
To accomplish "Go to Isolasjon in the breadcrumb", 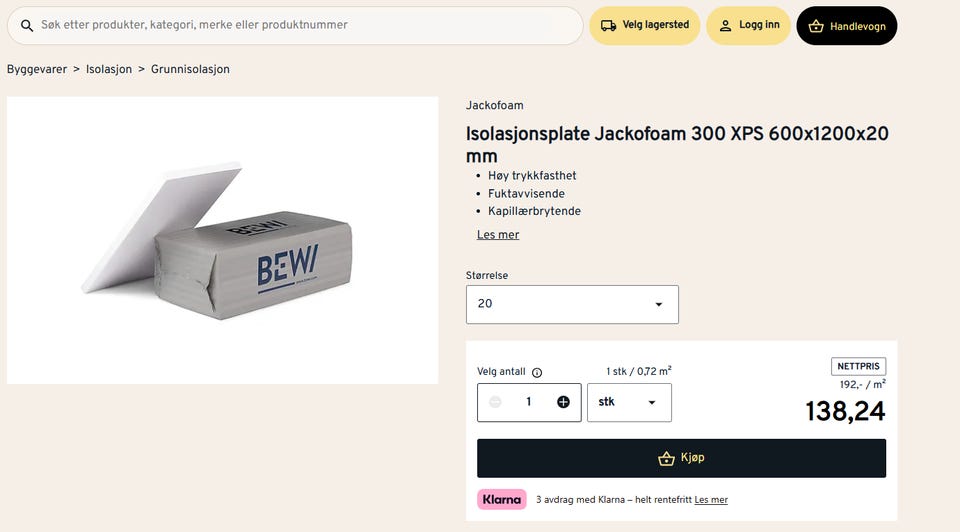I will click(109, 69).
